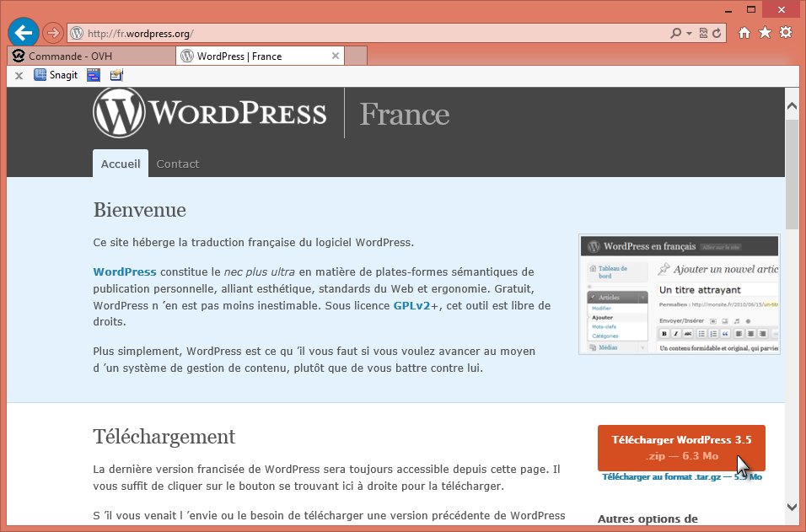Refresh the page with the reload icon
This screenshot has width=806, height=532.
(717, 34)
